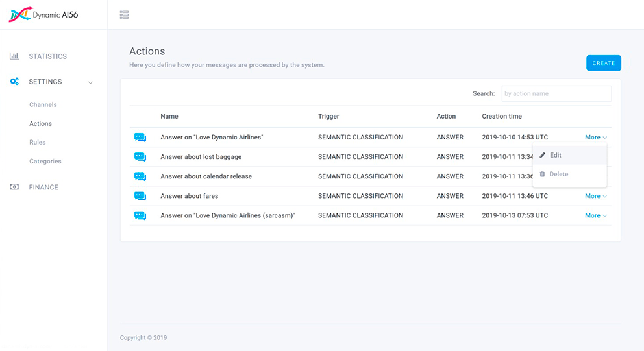Open More dropdown for "Answer about fares"

point(595,196)
